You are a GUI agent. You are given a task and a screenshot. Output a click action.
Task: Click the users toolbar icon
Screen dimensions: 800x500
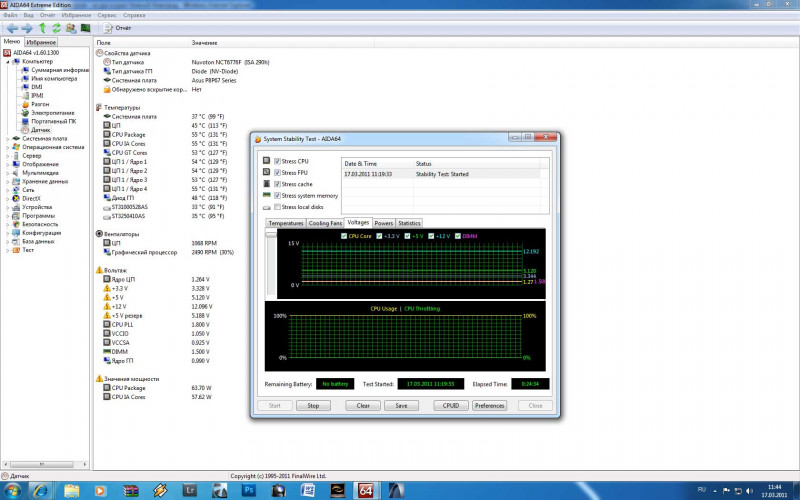click(x=71, y=28)
